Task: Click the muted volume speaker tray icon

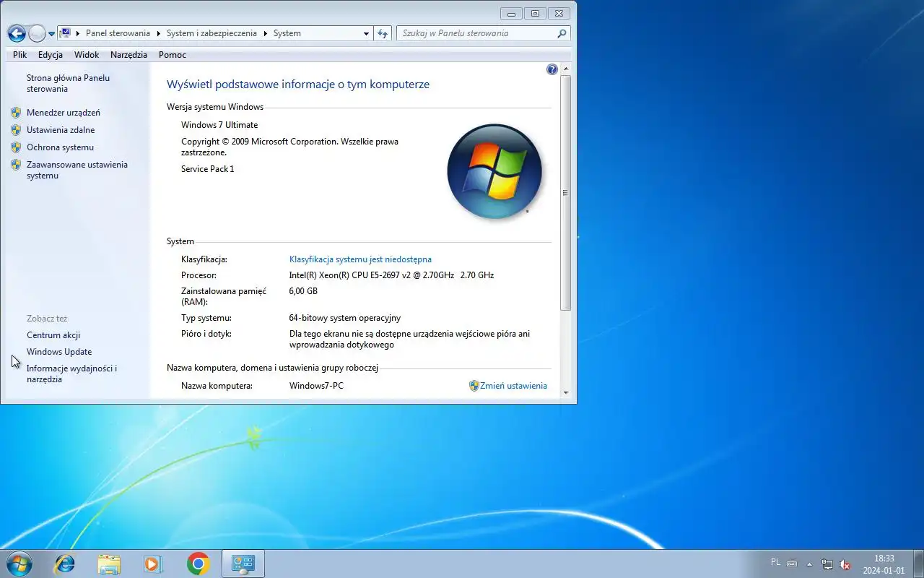Action: (x=844, y=564)
